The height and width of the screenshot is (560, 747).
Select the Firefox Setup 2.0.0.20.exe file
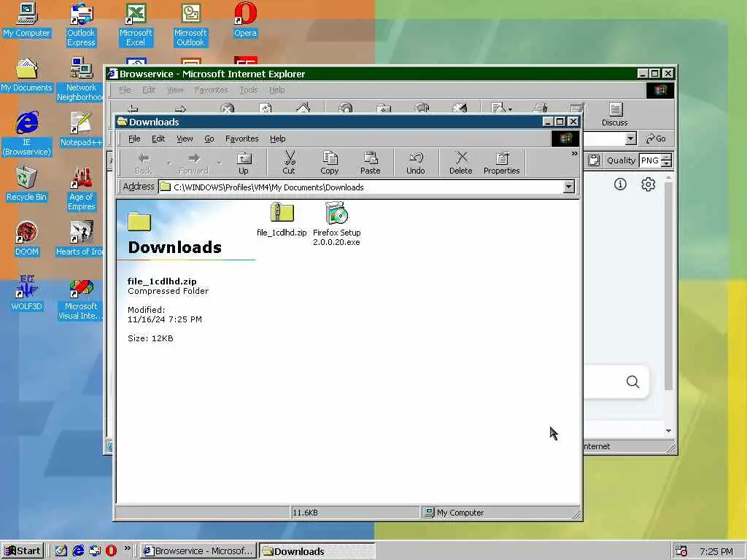[337, 223]
